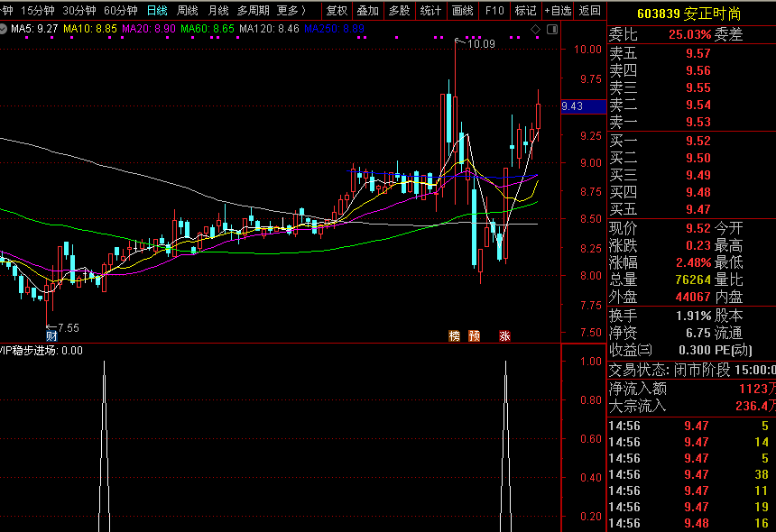Switch to 60分钟 period
The width and height of the screenshot is (776, 532).
(121, 11)
